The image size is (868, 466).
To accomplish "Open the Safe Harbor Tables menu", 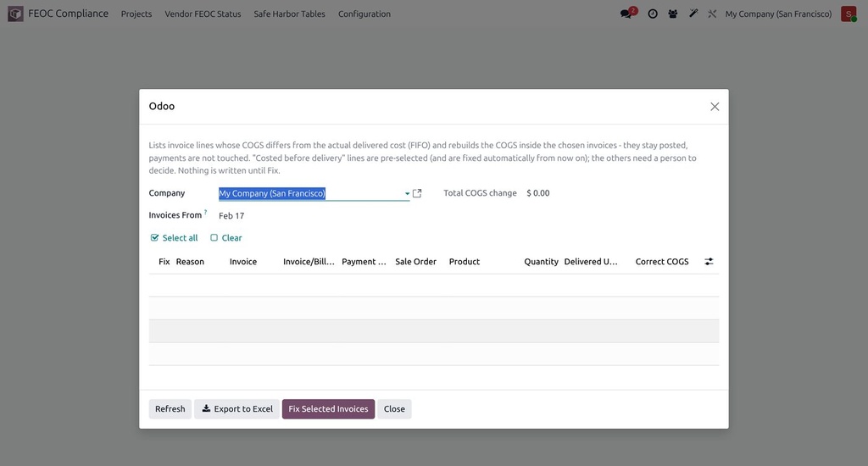I will tap(290, 14).
